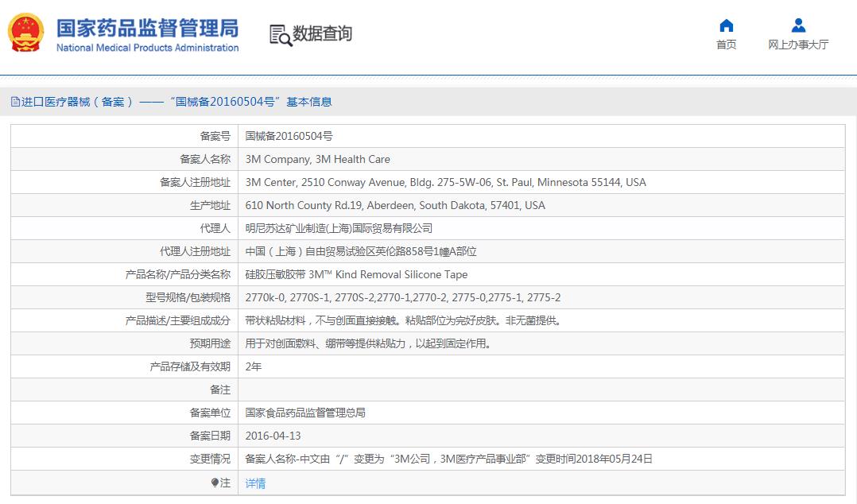The image size is (857, 504).
Task: Click the national emblem logo
Action: pyautogui.click(x=26, y=33)
